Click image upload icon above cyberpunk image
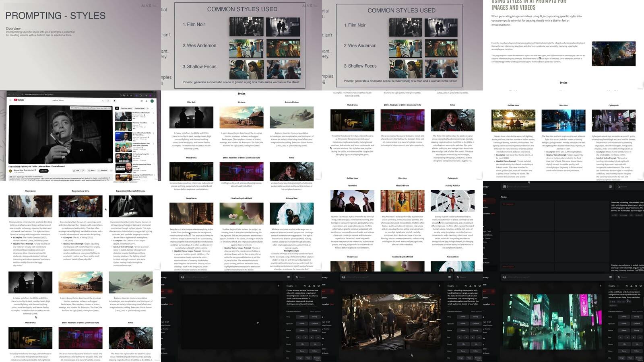 click(x=504, y=277)
